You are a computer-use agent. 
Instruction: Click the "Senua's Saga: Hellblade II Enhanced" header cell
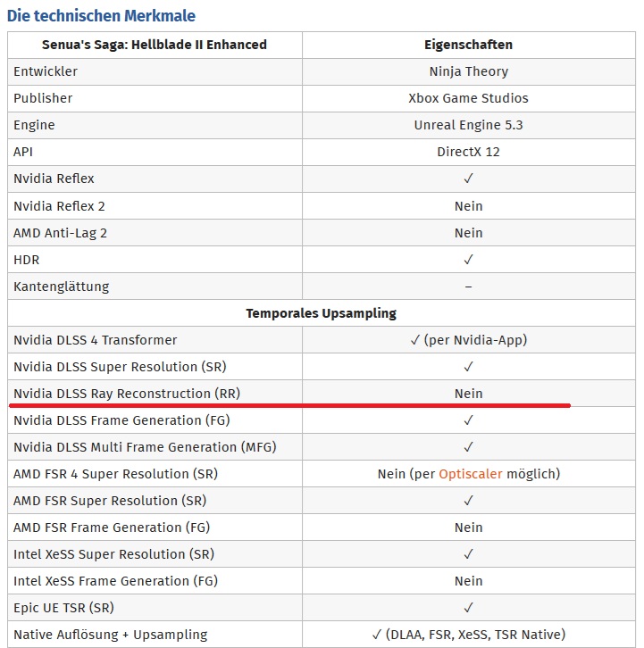pos(155,45)
